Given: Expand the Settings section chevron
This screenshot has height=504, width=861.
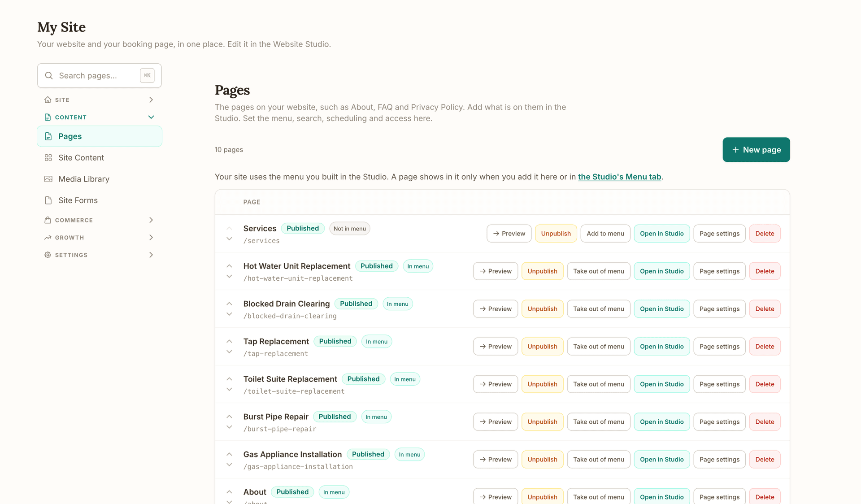Looking at the screenshot, I should pos(151,255).
